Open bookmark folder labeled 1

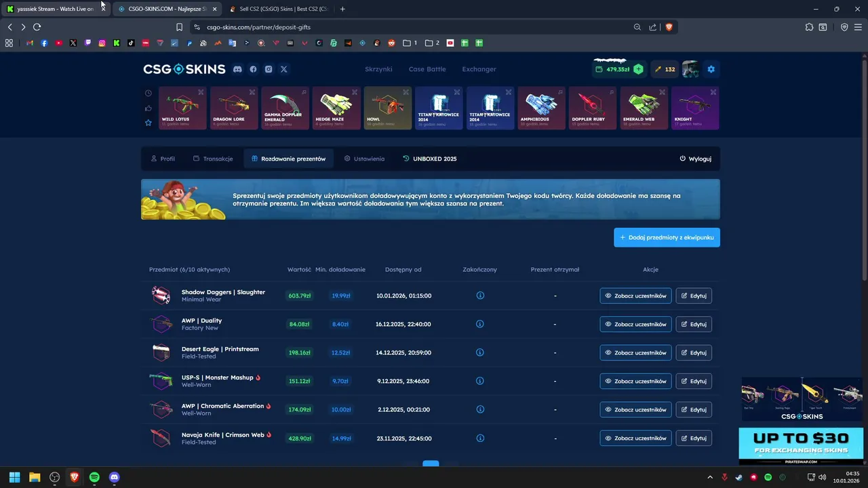pos(410,43)
